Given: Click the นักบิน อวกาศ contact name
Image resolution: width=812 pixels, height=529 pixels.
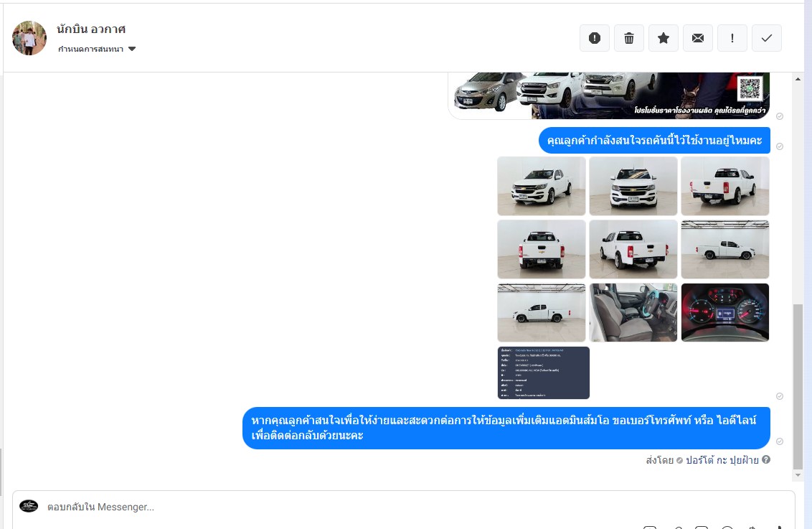Looking at the screenshot, I should (x=91, y=29).
